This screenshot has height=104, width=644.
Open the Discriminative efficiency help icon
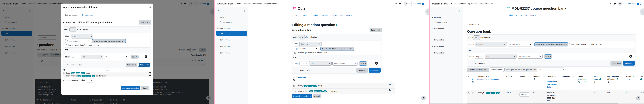617,79
